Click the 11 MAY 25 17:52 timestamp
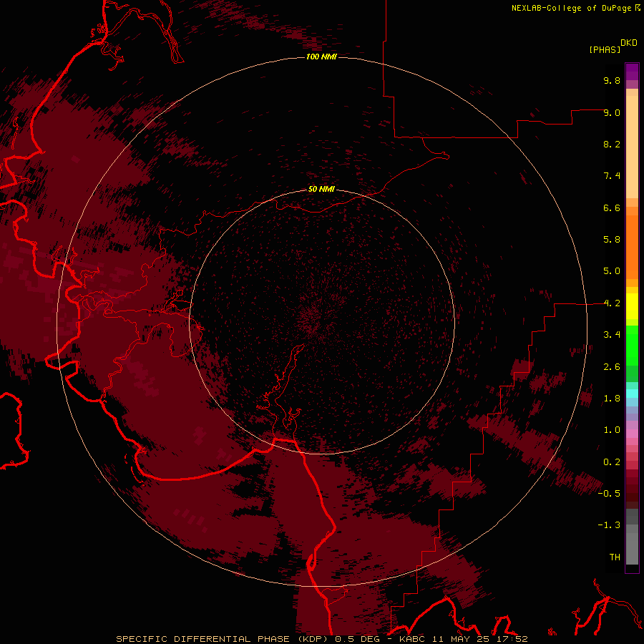Image resolution: width=644 pixels, height=644 pixels. [479, 639]
